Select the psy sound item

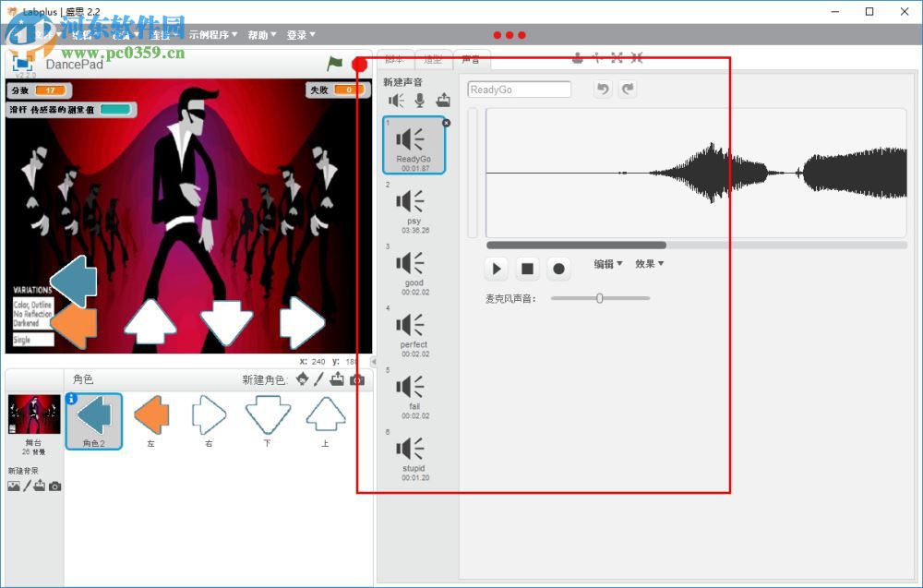click(x=414, y=209)
